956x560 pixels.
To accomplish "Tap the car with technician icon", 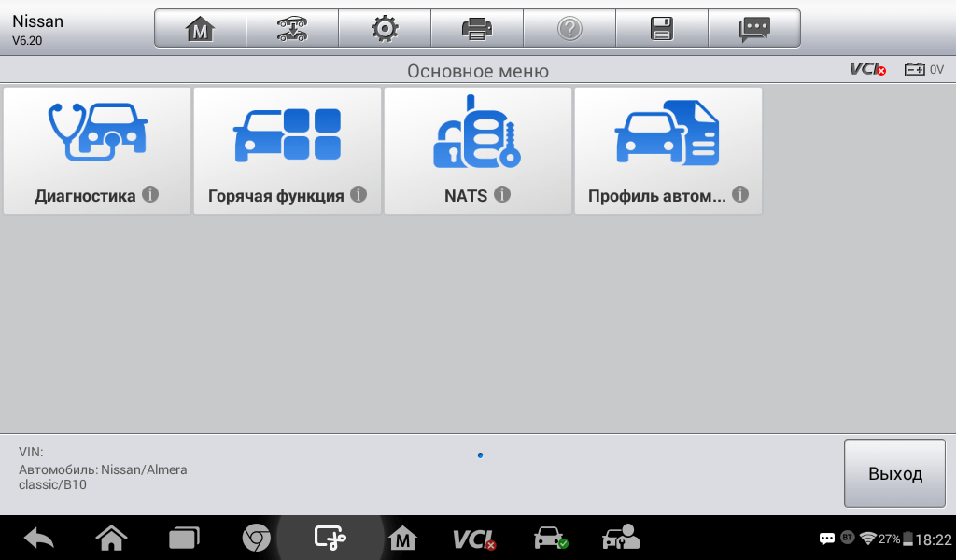I will coord(621,538).
